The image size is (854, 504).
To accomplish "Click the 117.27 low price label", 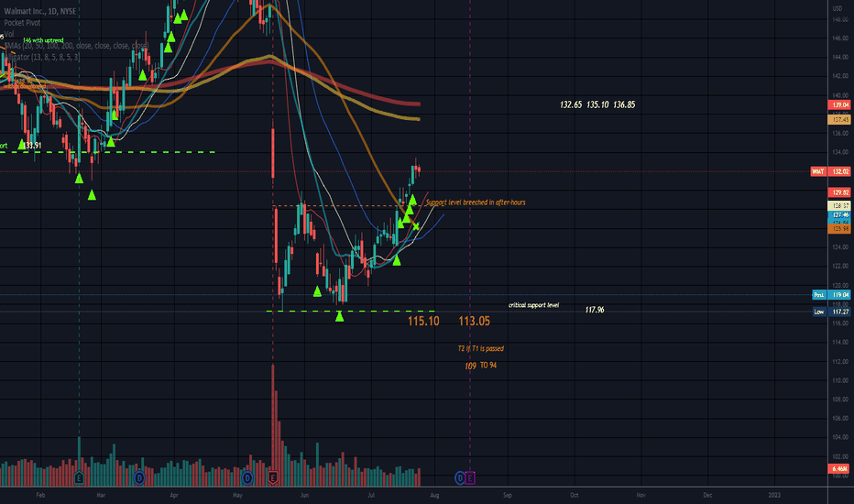I will 840,312.
